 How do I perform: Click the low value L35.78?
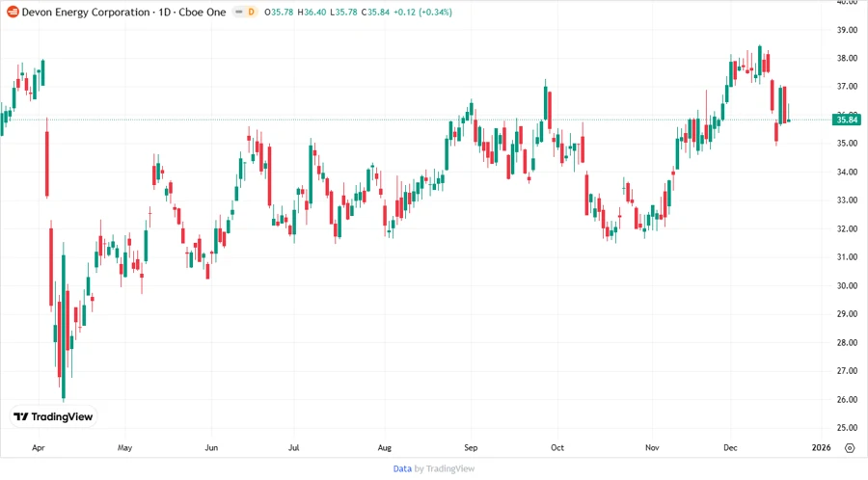point(343,12)
